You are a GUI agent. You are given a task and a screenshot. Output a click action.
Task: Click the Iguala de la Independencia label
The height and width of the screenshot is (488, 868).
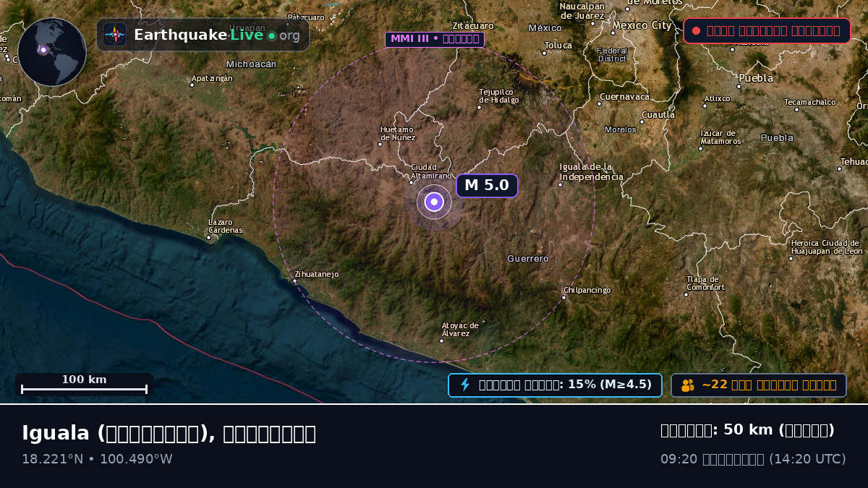(591, 172)
